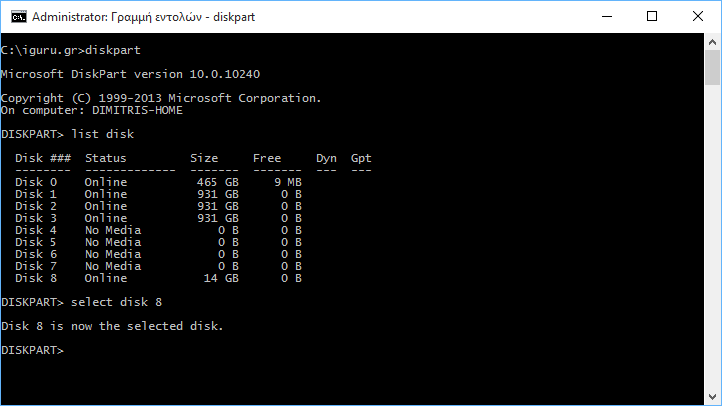The height and width of the screenshot is (406, 722).
Task: Click the 'No Media' status of Disk 7
Action: 113,266
